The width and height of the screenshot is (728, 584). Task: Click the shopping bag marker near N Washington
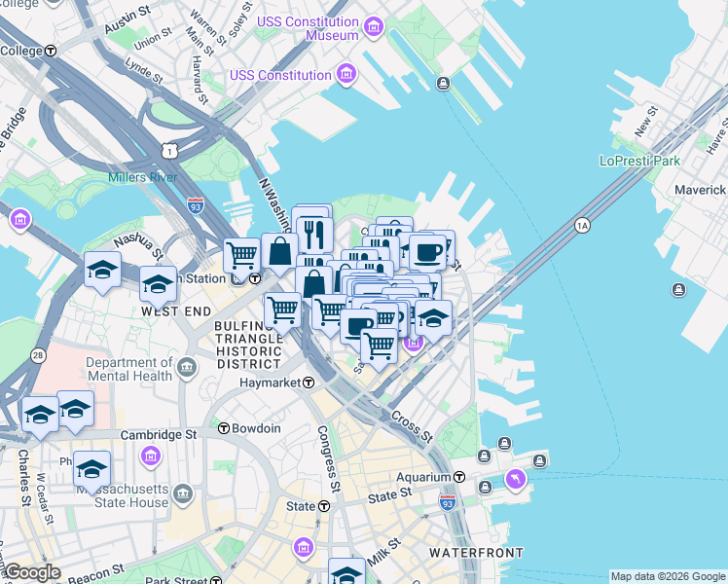(x=279, y=252)
